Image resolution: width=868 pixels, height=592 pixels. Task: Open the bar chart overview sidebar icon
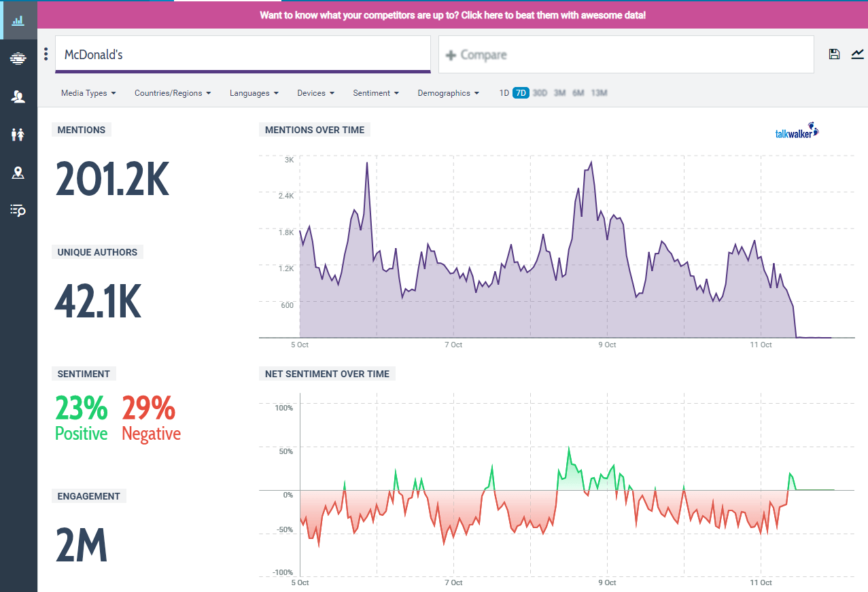tap(18, 20)
